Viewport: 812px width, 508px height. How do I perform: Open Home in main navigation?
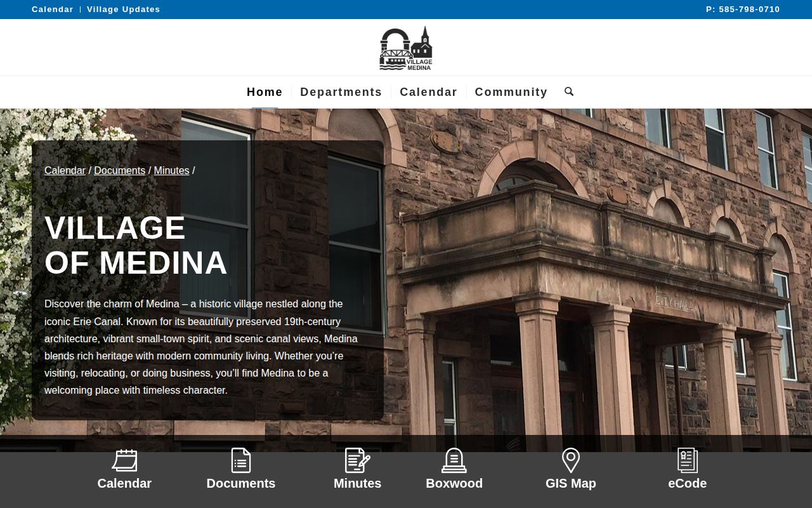(x=265, y=92)
